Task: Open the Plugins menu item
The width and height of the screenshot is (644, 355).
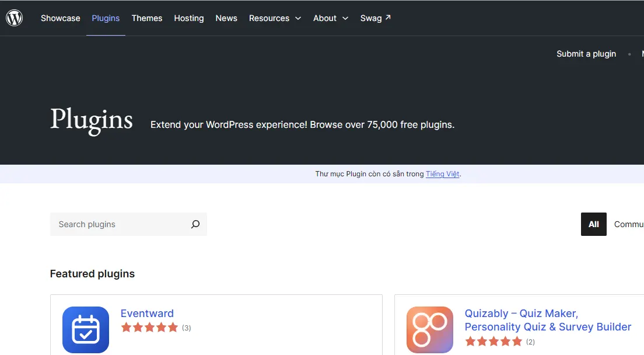Action: (106, 18)
